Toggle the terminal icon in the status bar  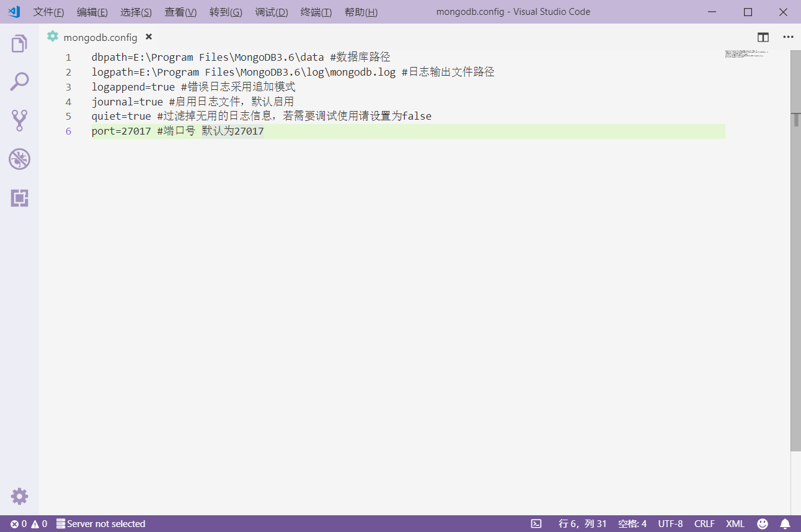(x=537, y=524)
